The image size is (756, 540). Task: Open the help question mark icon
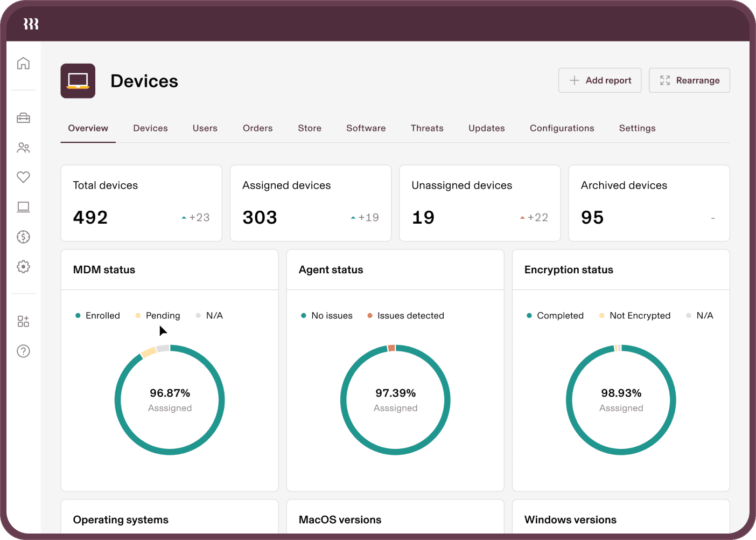(x=23, y=351)
